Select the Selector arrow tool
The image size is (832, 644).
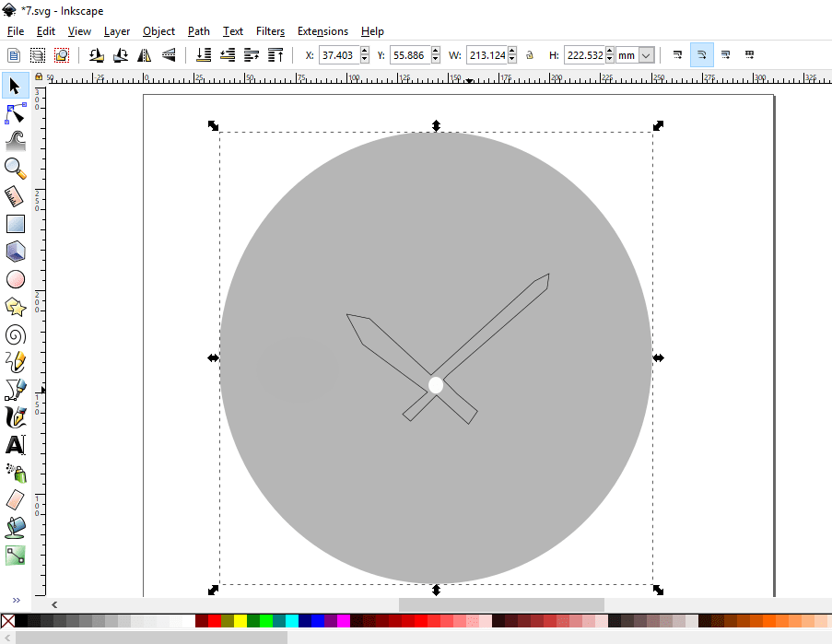pos(16,86)
